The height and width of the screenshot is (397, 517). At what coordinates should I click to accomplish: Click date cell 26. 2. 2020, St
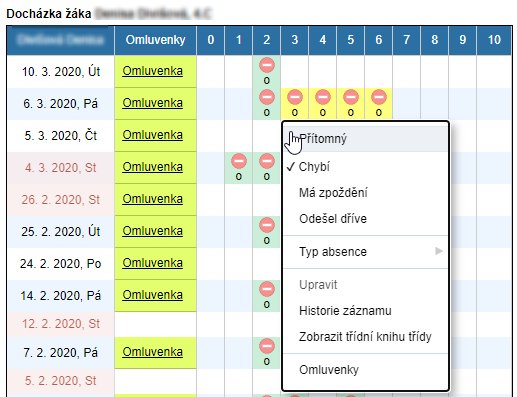[x=61, y=200]
